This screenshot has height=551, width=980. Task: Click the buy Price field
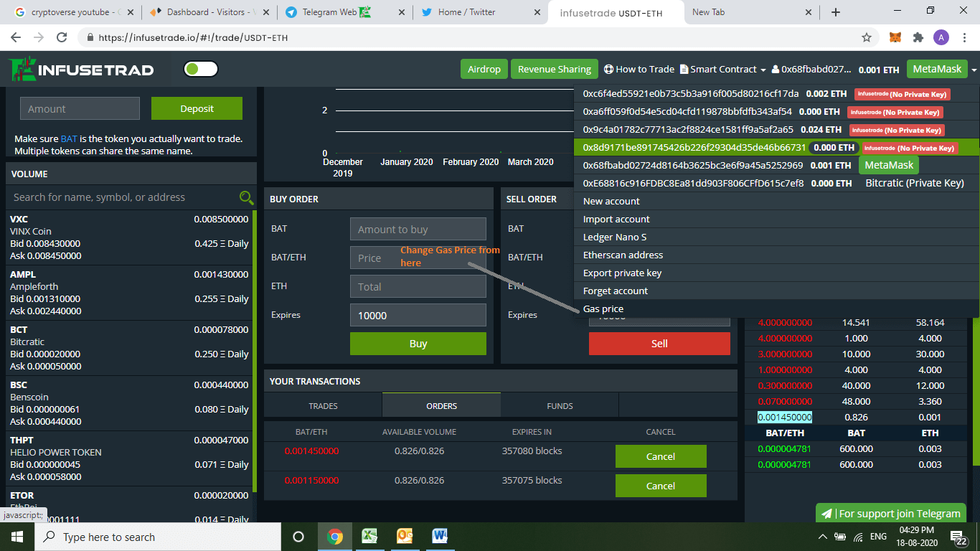418,258
